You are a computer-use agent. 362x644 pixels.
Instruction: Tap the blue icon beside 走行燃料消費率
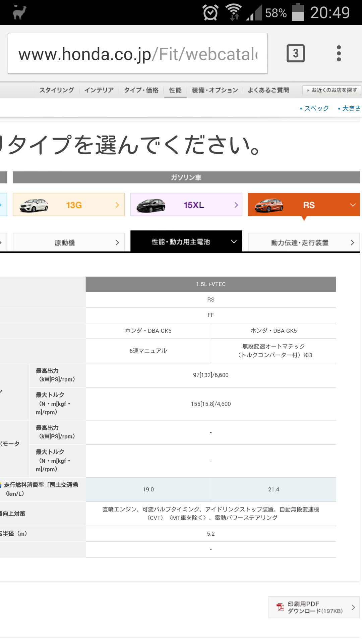click(x=1, y=485)
